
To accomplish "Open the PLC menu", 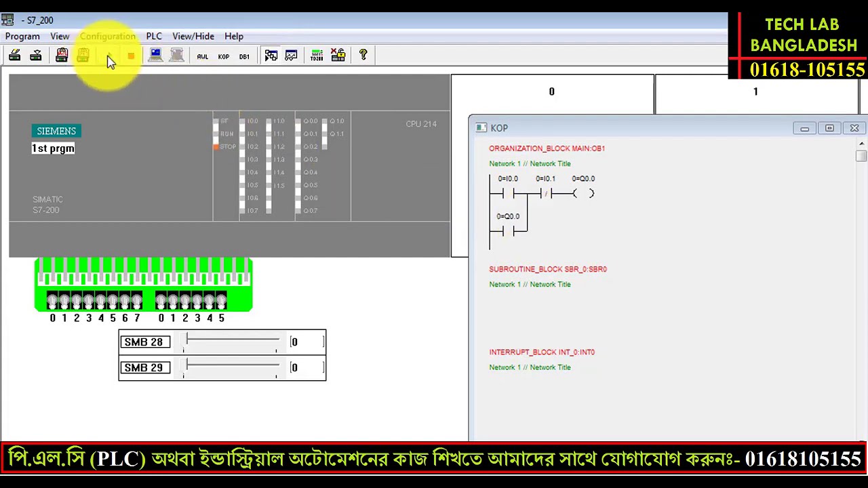I will pos(154,36).
